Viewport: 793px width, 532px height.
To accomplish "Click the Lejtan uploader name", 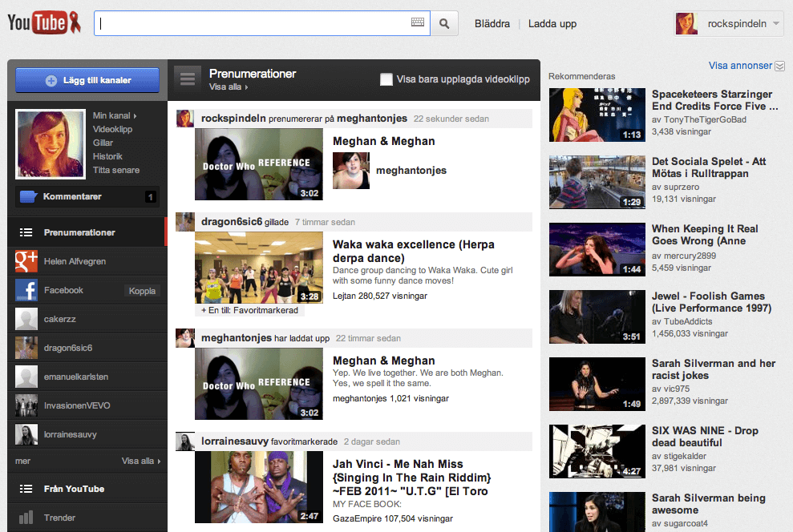I will click(345, 296).
